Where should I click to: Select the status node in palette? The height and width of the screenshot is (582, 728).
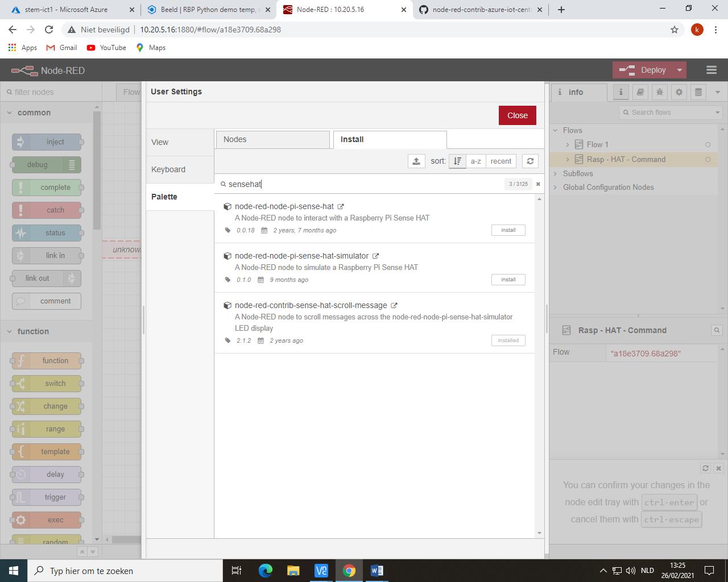47,233
